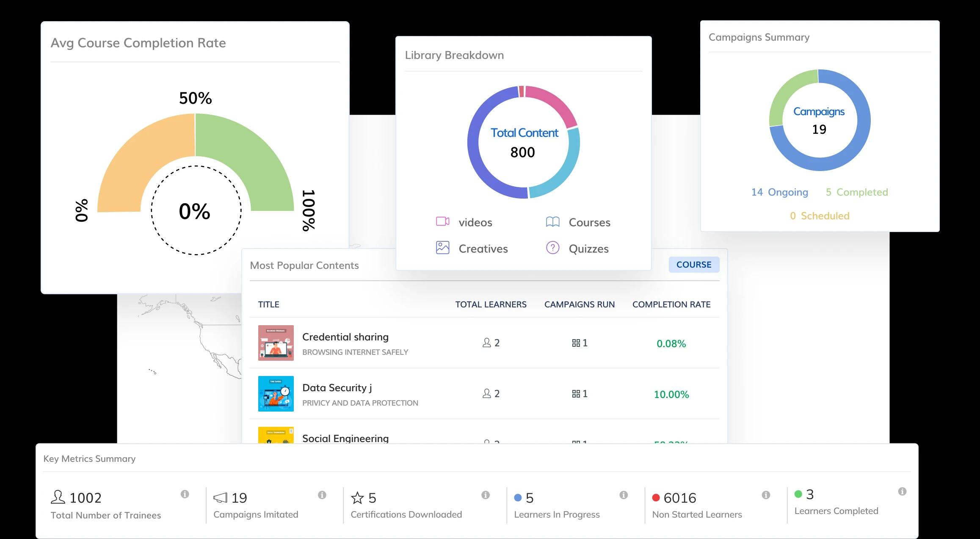Click BROWSING INTERNET SAFELY category text

pyautogui.click(x=355, y=352)
